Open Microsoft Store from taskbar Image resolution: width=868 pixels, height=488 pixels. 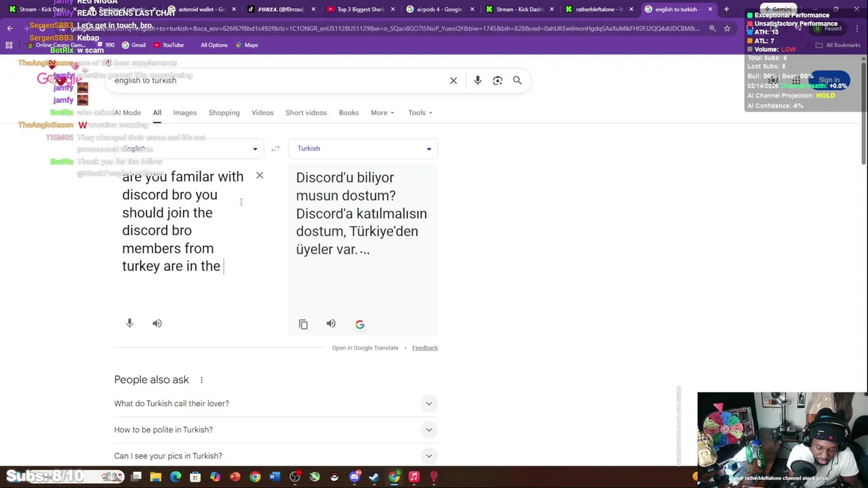(195, 477)
